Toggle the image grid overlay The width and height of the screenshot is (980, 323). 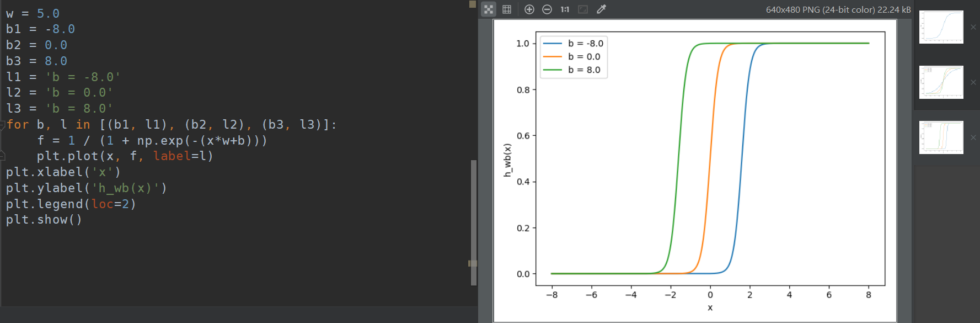507,9
